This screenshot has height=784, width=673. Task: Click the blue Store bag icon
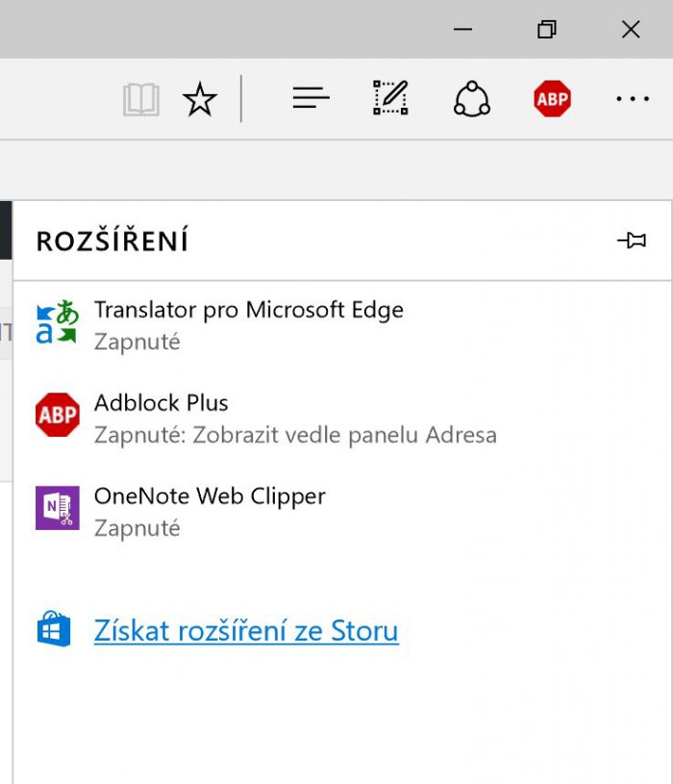54,630
